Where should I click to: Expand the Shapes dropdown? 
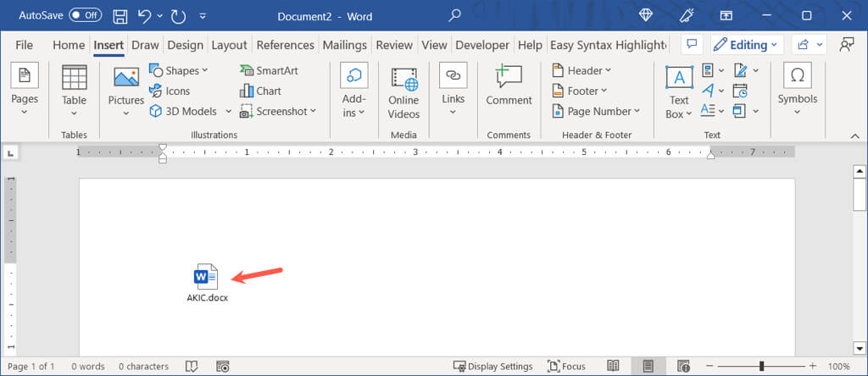tap(204, 71)
